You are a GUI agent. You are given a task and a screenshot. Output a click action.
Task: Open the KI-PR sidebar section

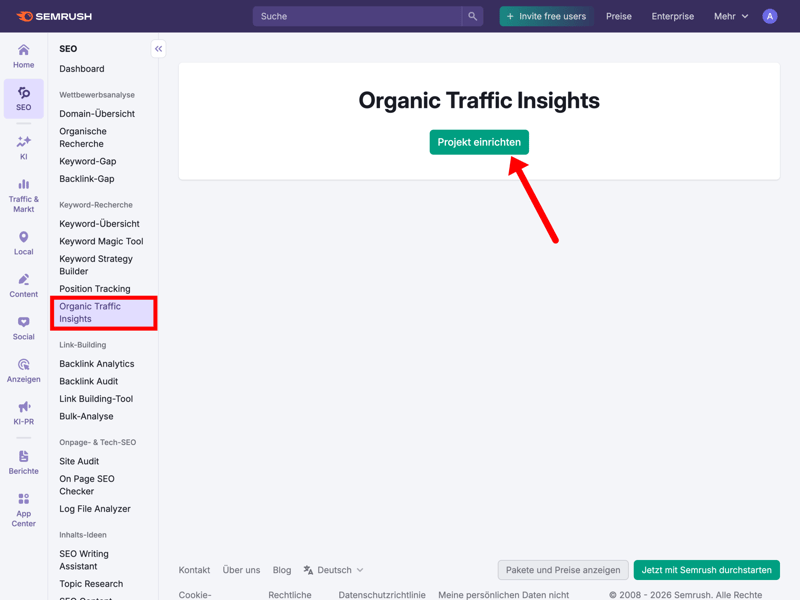[23, 413]
